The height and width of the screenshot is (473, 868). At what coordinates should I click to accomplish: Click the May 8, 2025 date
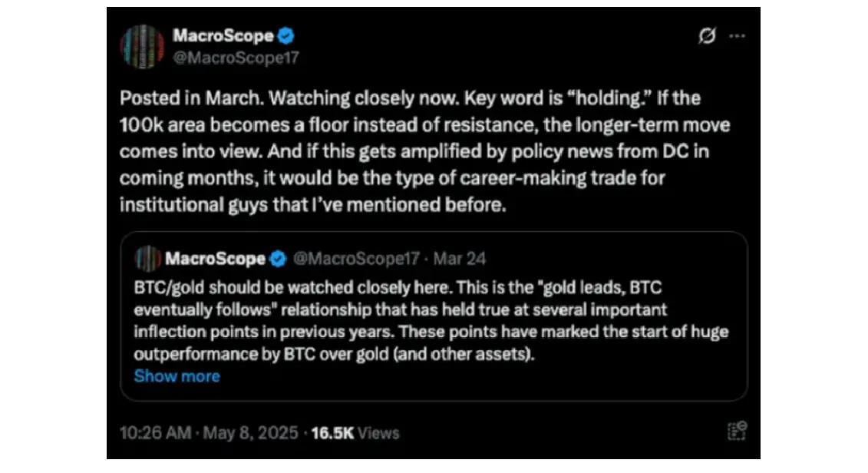point(250,432)
